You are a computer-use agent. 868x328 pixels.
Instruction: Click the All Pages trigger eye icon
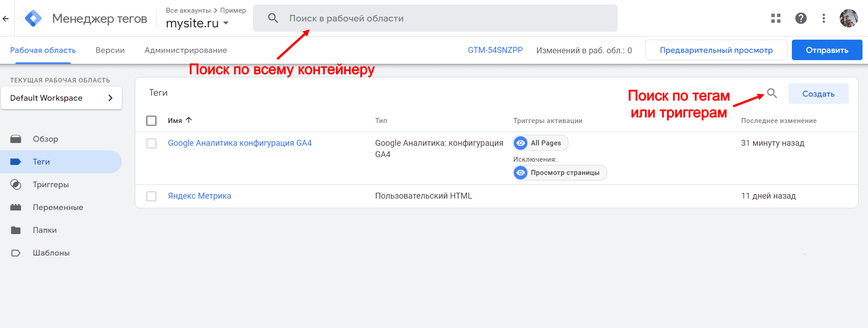pos(521,143)
